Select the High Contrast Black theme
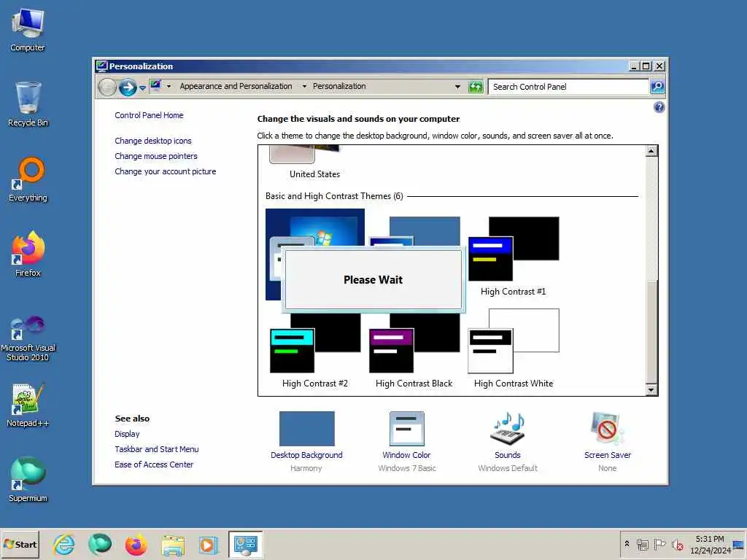This screenshot has height=560, width=747. click(x=414, y=349)
